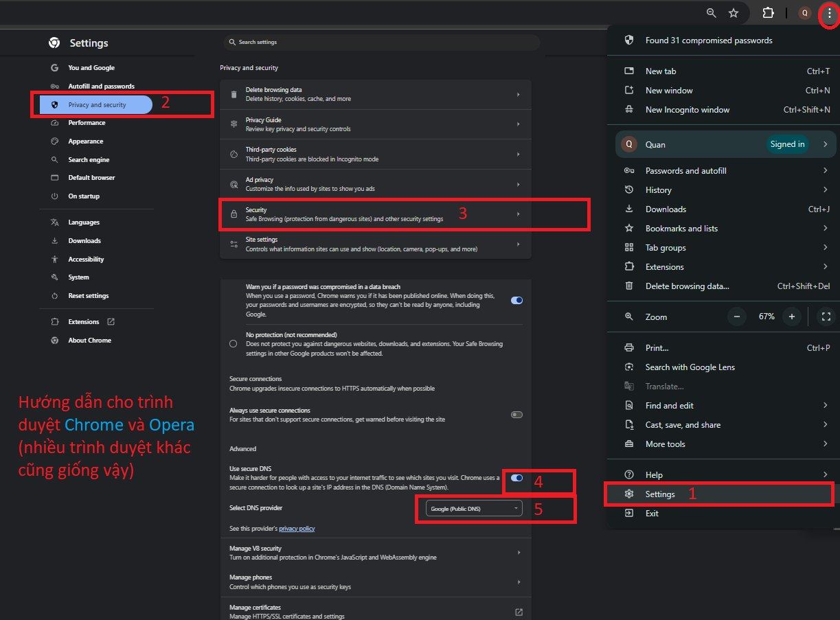
Task: Open the Chrome three-dot menu button
Action: click(x=829, y=13)
